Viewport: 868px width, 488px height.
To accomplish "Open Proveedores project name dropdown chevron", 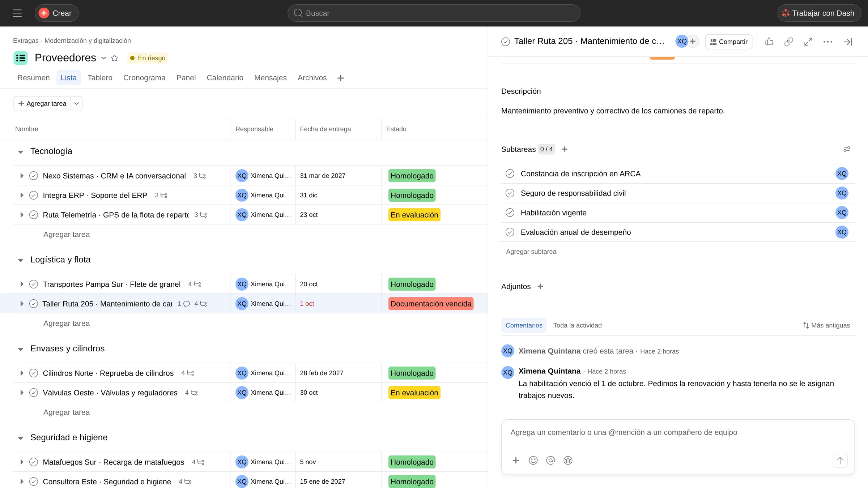I will click(x=103, y=58).
